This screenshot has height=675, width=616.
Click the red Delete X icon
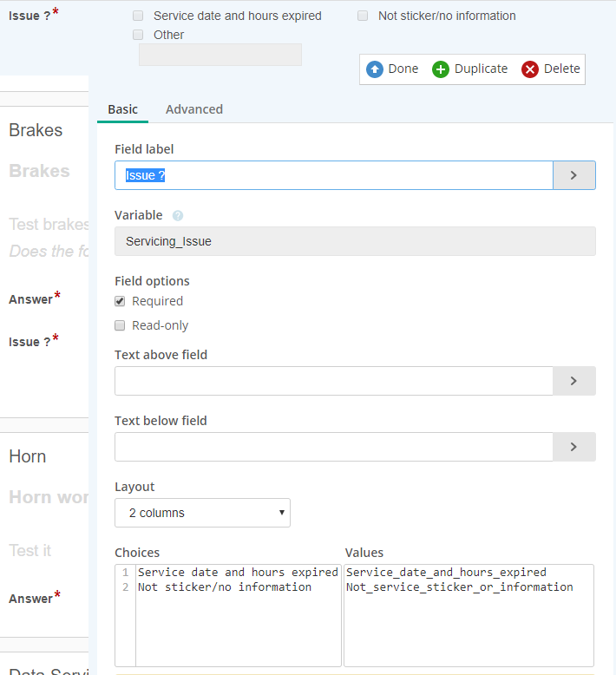tap(530, 69)
